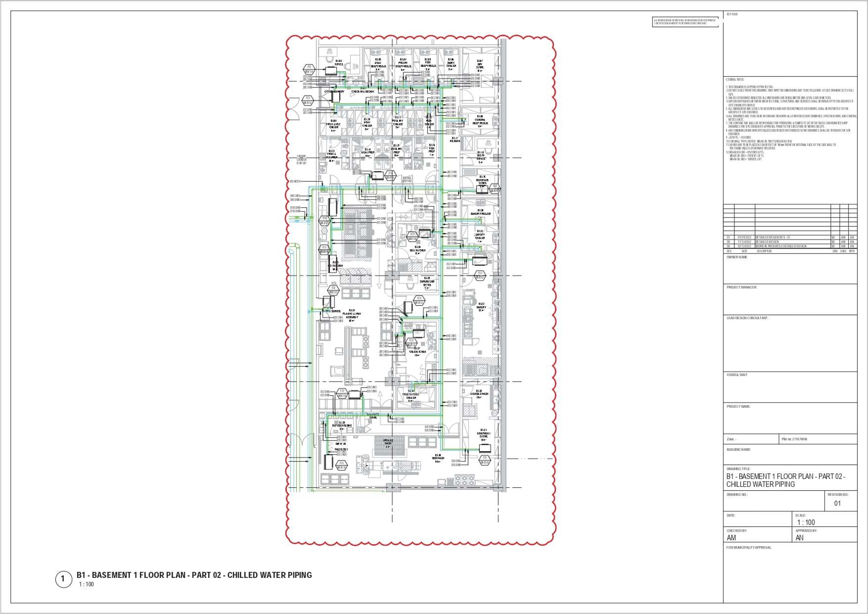Select the FCU hexagon tag beside B1.02 Office
868x614 pixels.
[309, 69]
